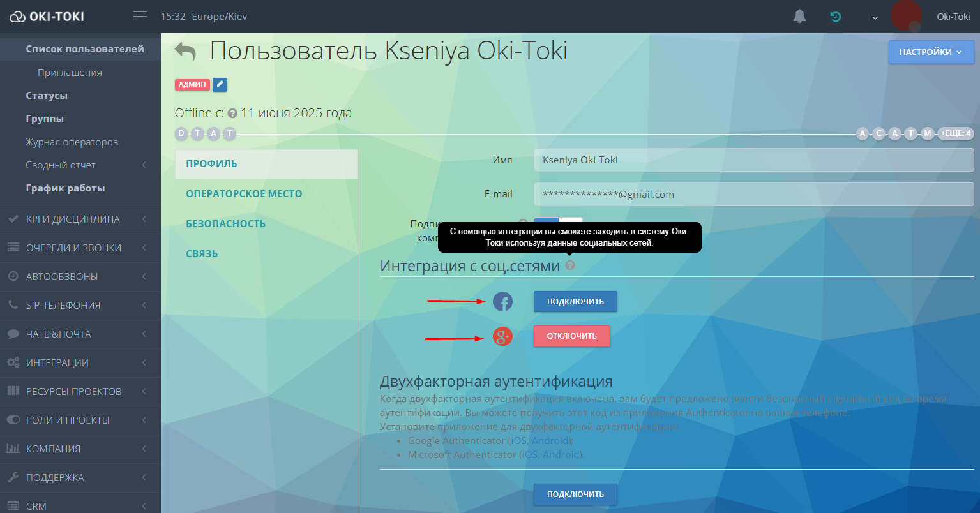Click the Имя input field
The width and height of the screenshot is (980, 513).
[754, 160]
